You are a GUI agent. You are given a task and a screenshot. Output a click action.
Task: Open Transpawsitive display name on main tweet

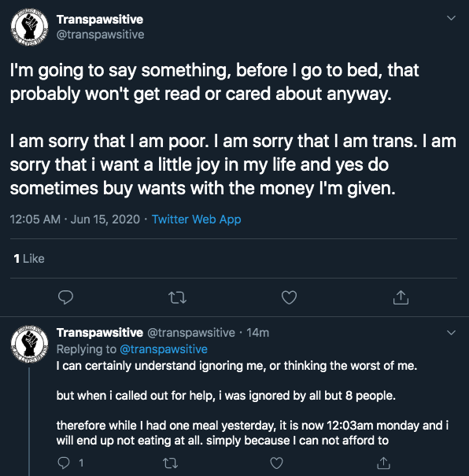pyautogui.click(x=100, y=20)
